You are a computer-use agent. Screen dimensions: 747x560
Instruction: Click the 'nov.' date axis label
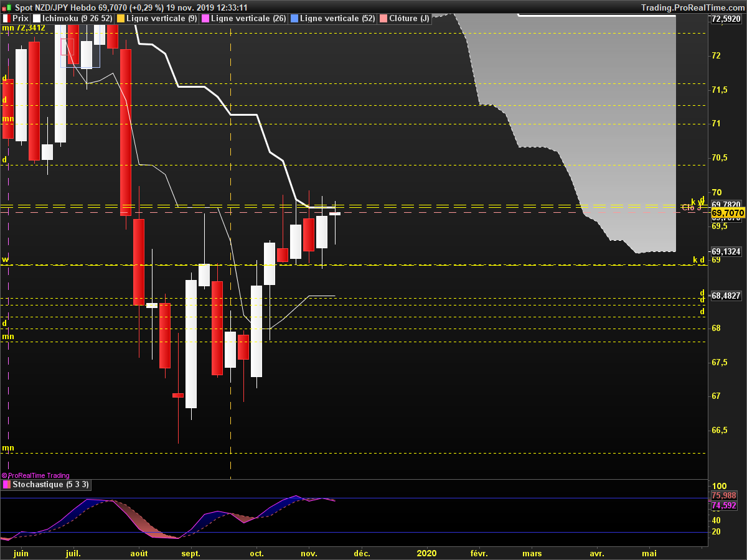pyautogui.click(x=309, y=553)
